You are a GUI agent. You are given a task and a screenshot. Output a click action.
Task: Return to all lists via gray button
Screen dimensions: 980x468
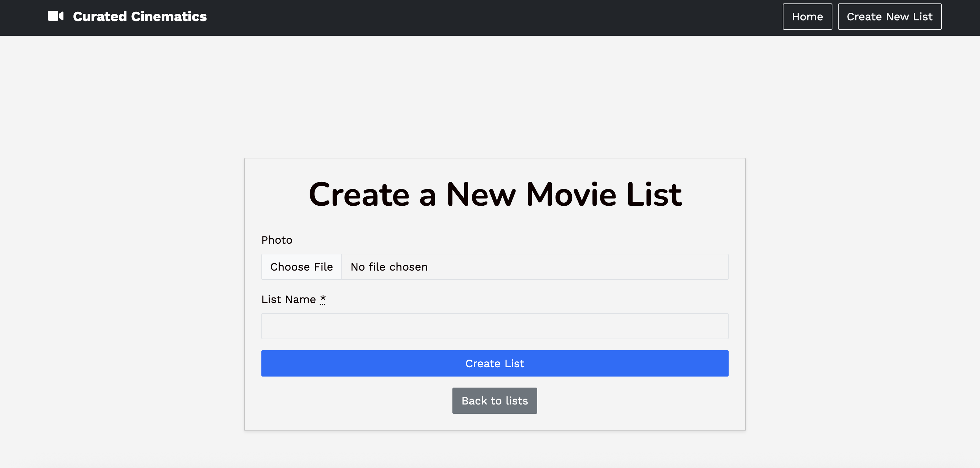click(x=494, y=400)
